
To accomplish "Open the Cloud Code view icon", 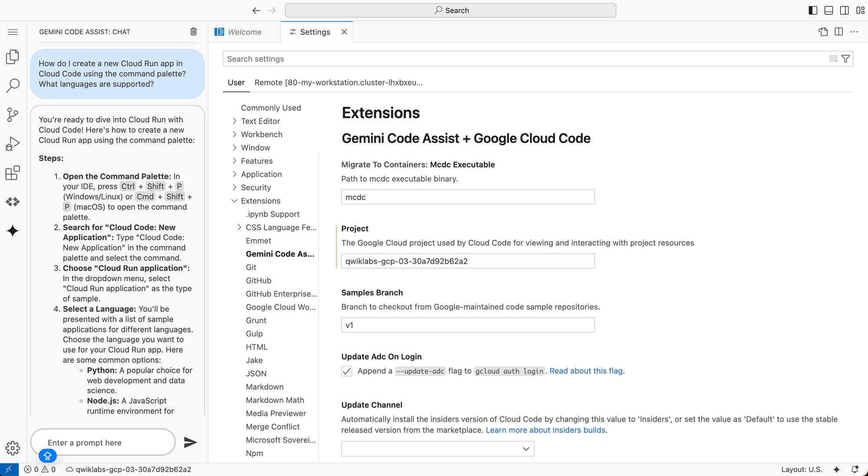I will tap(13, 202).
